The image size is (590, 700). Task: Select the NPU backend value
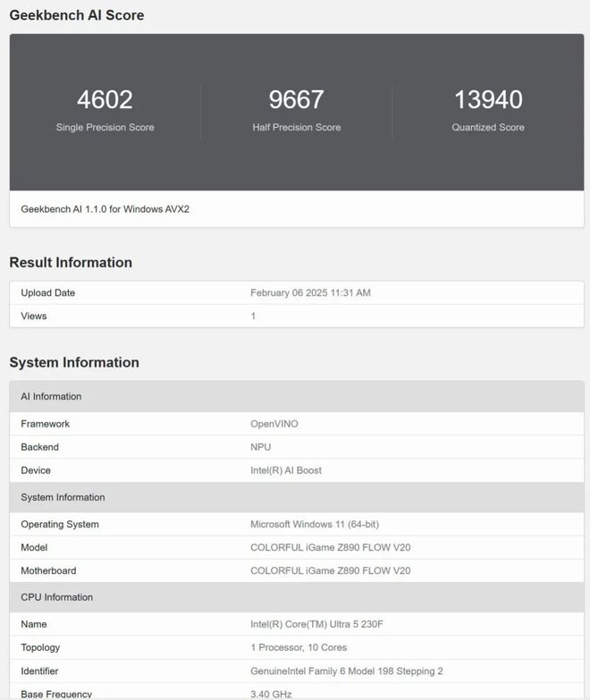click(261, 447)
